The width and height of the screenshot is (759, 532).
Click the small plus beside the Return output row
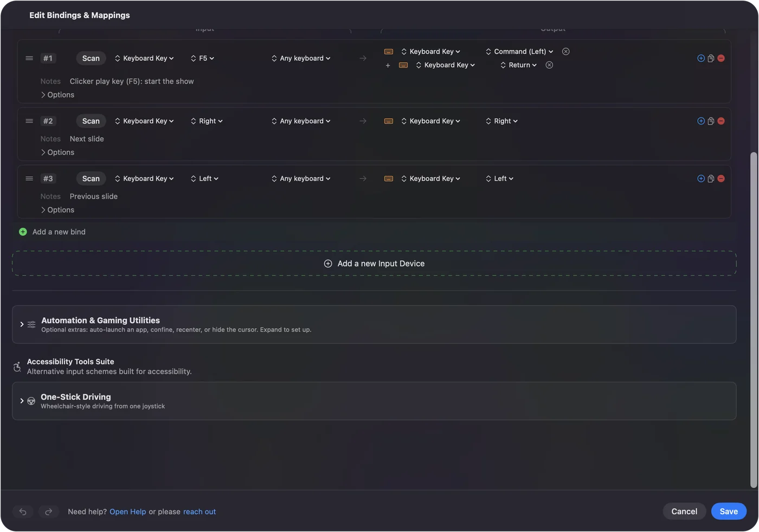[388, 66]
